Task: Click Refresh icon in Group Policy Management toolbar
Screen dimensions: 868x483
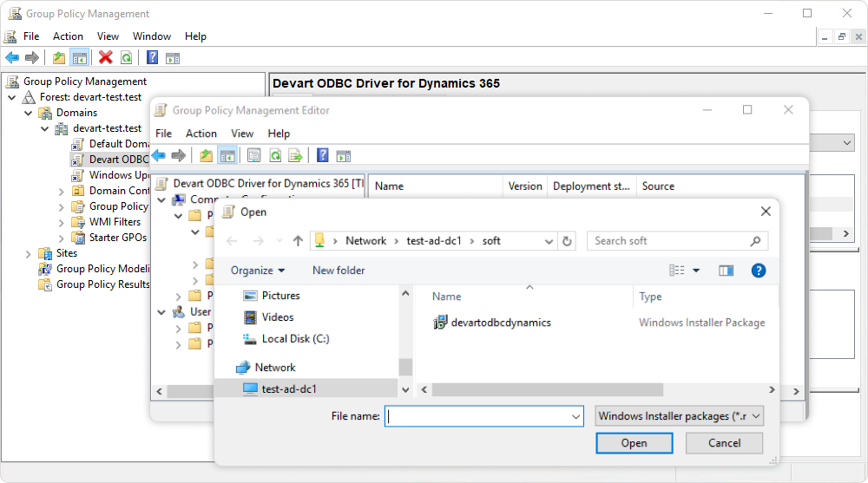Action: coord(126,57)
